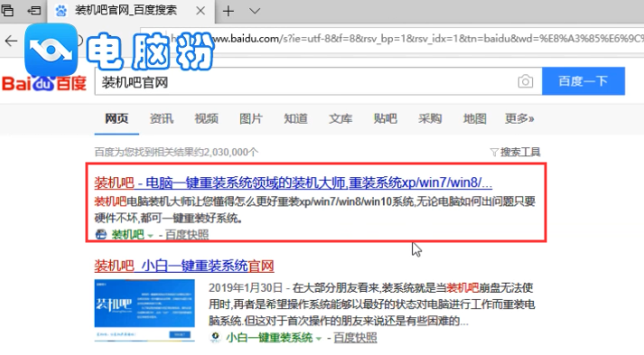Expand the tab list chevron
This screenshot has width=644, height=355.
coord(255,11)
